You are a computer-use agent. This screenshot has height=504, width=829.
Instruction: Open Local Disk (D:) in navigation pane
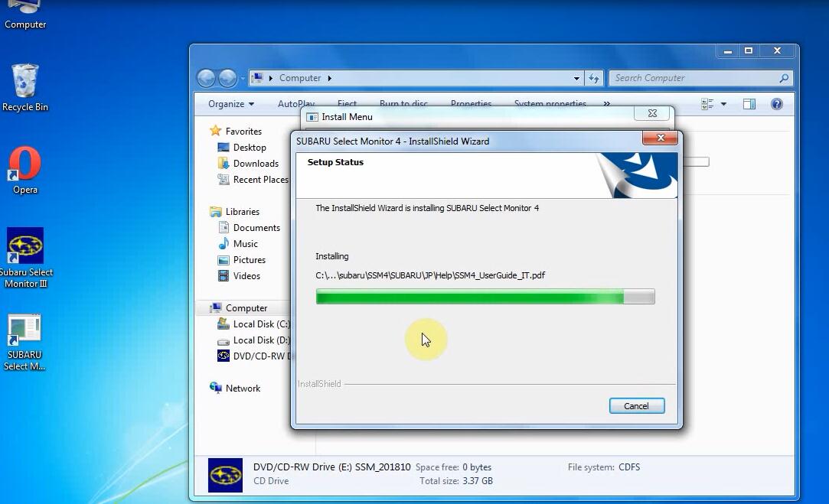click(x=261, y=340)
